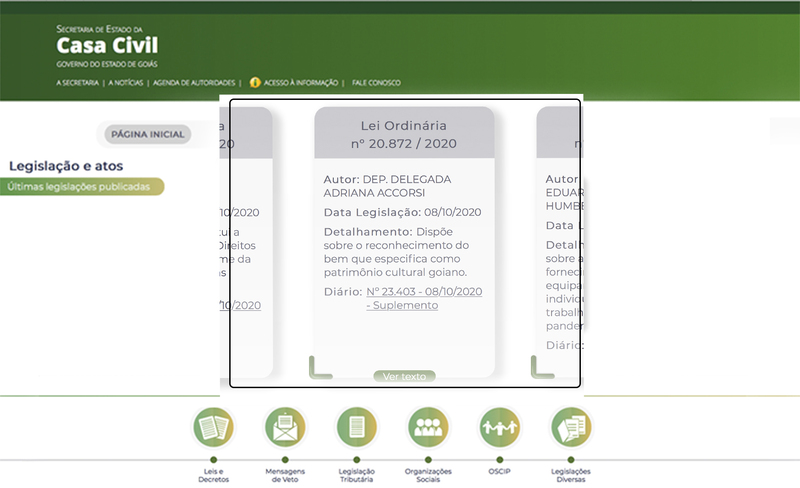Image resolution: width=800 pixels, height=488 pixels.
Task: Open the OSCIP icon
Action: (x=500, y=428)
